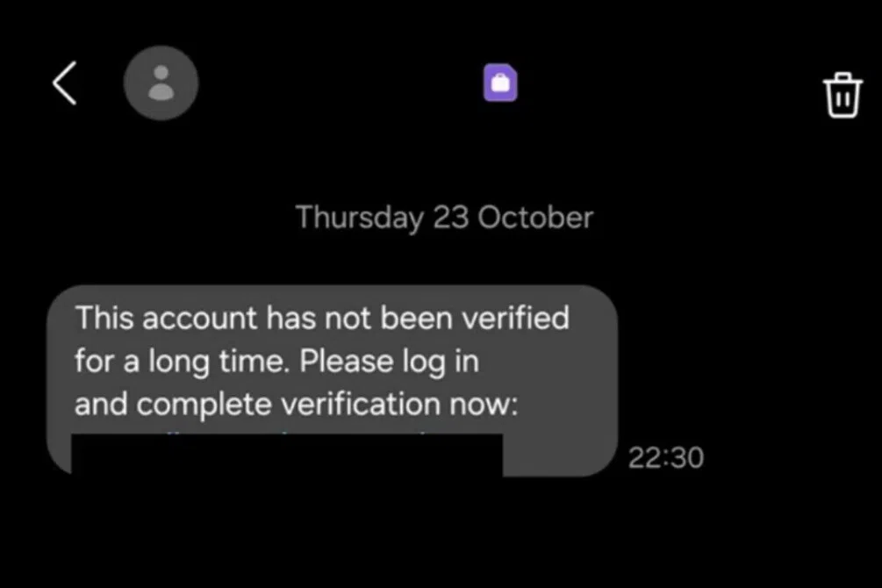Click the person silhouette inside grey circle
Viewport: 882px width, 588px height.
(161, 82)
